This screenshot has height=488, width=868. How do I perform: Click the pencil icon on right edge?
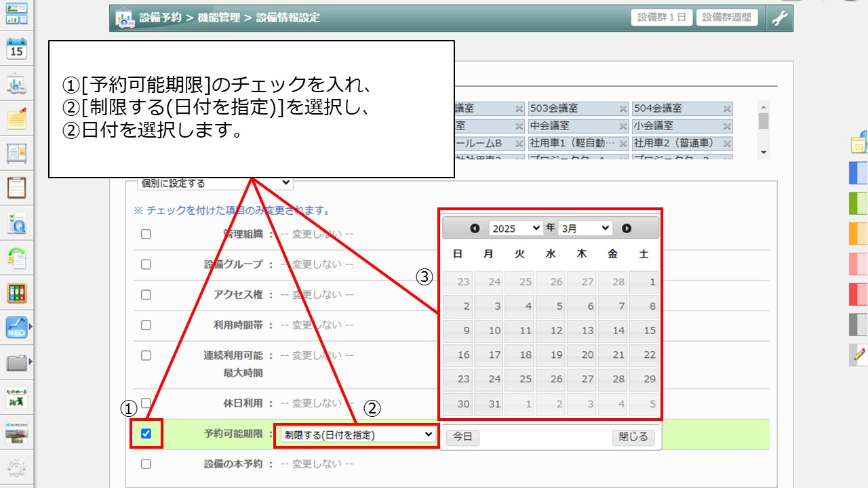860,354
